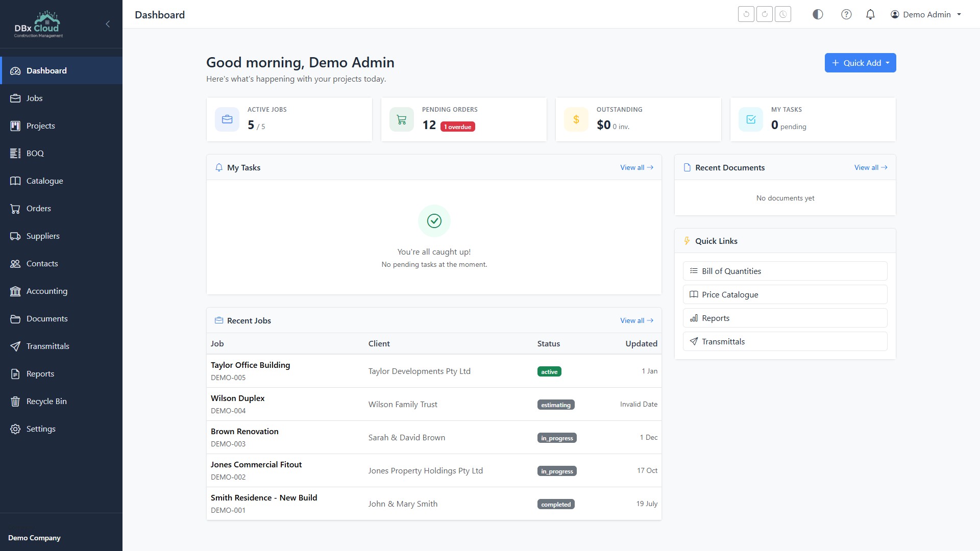Click the history clock icon in toolbar

tap(782, 14)
